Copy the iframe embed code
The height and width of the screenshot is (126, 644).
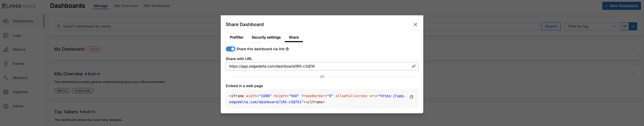coord(411,97)
